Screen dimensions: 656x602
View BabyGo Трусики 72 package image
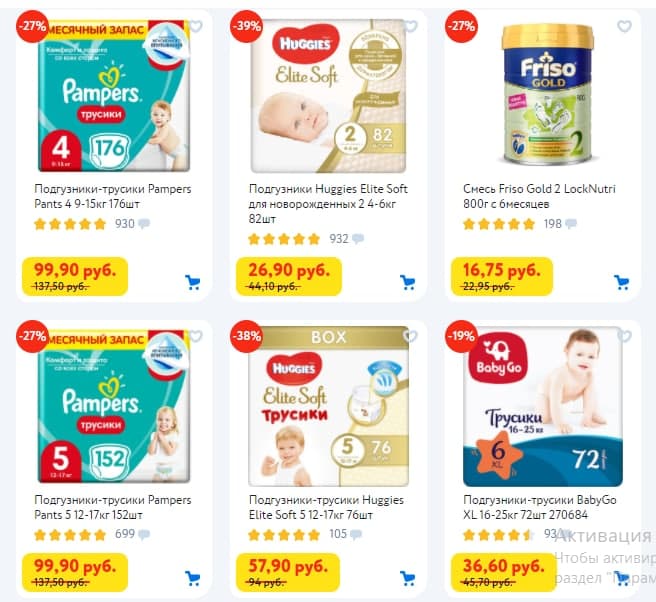(x=543, y=406)
